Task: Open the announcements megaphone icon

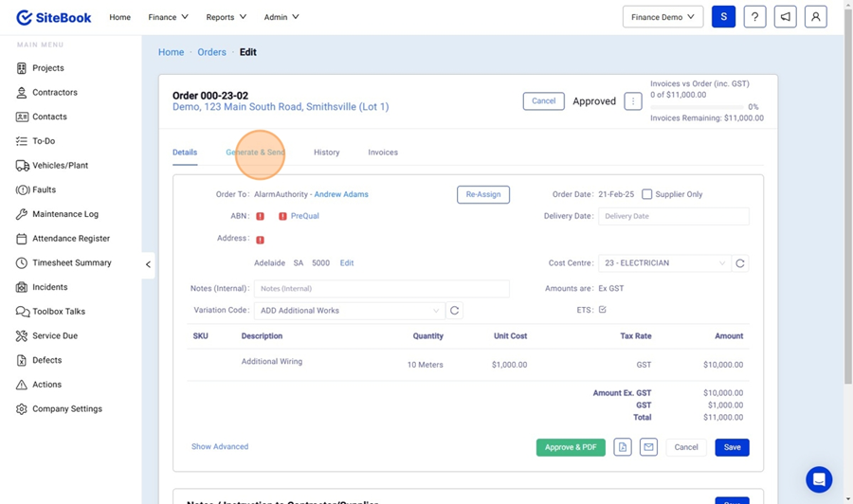Action: [785, 17]
